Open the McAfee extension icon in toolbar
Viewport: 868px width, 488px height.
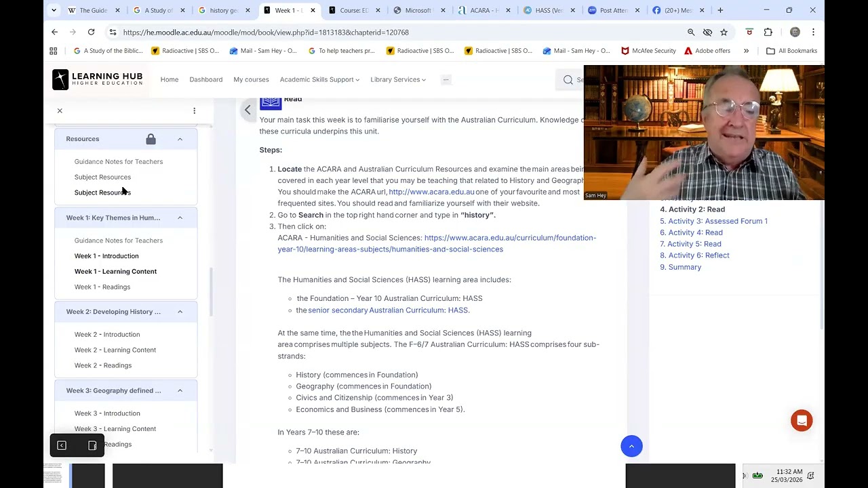point(749,32)
